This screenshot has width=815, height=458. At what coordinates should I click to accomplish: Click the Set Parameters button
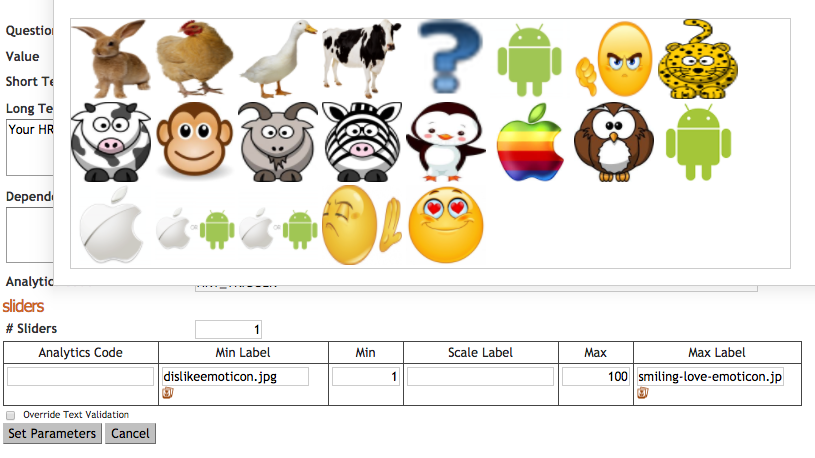(x=52, y=434)
